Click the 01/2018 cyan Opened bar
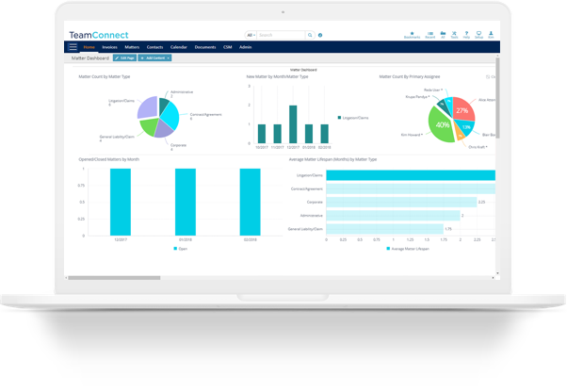 tap(186, 203)
